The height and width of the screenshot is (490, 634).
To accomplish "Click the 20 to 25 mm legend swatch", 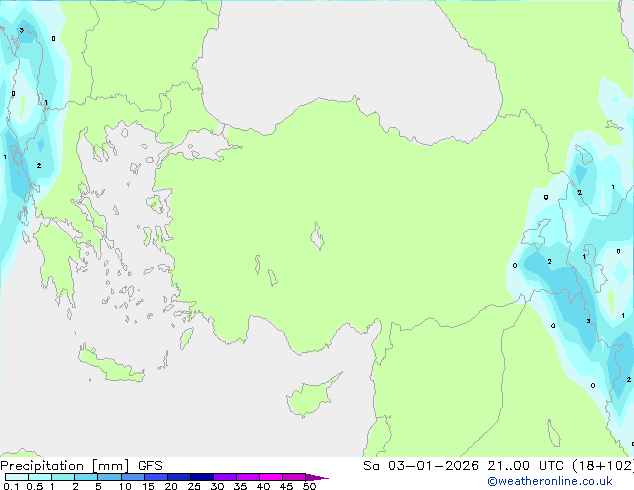I will pyautogui.click(x=178, y=477).
